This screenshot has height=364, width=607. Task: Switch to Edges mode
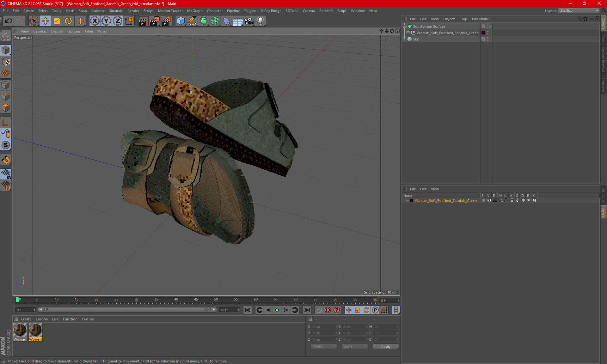6,96
